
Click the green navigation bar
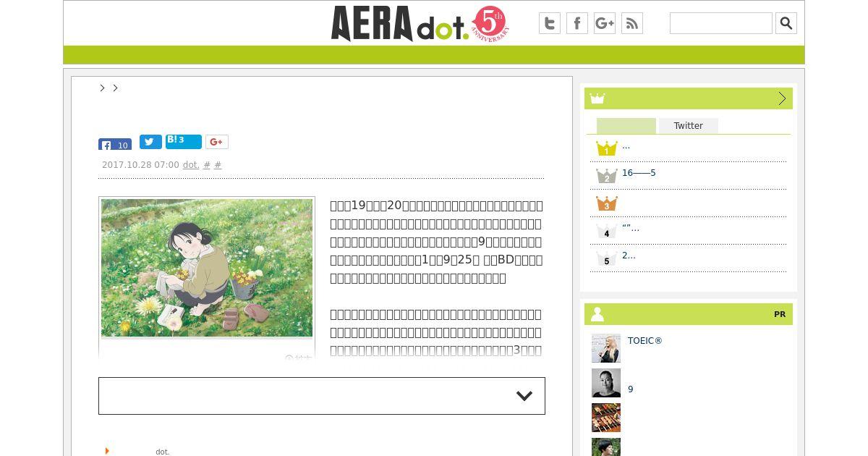pos(434,55)
